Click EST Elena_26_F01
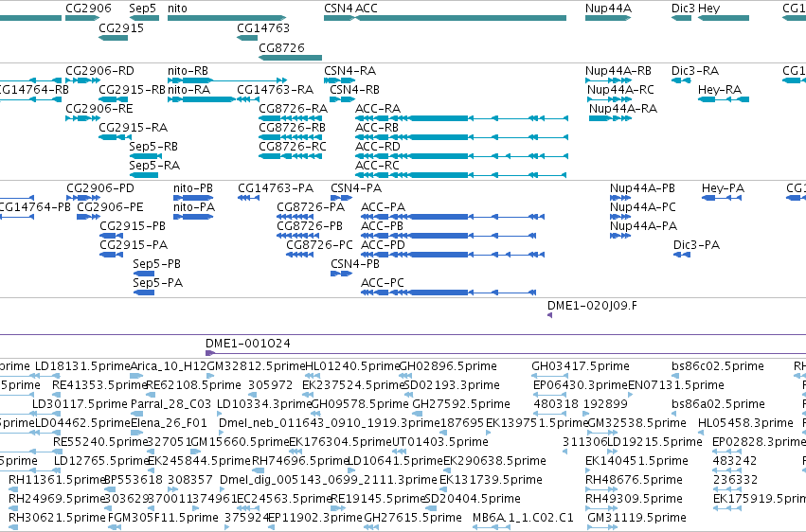Screen dimensions: 806x532 pyautogui.click(x=169, y=422)
